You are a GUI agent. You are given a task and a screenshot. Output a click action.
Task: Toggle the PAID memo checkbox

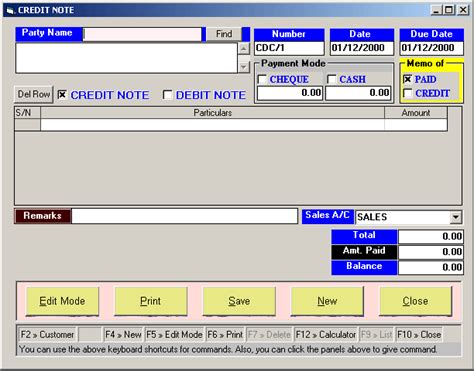[407, 79]
